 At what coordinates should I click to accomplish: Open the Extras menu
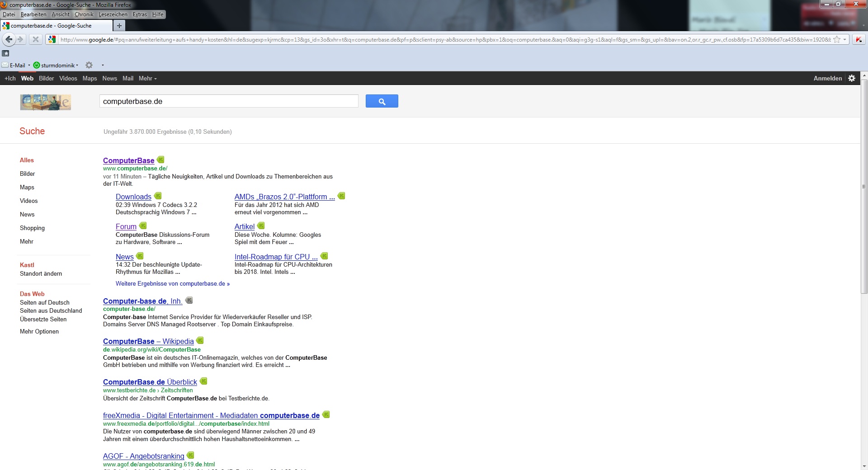140,14
